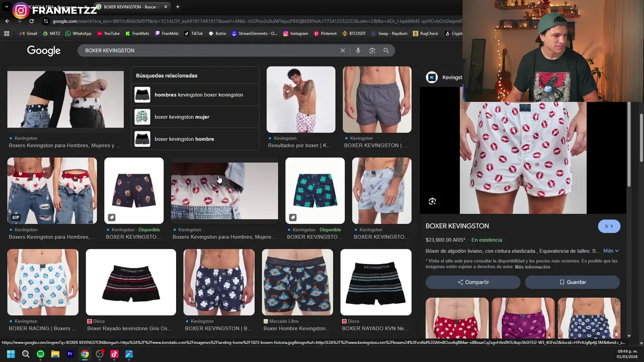Viewport: 644px width, 362px height.
Task: Select related search boxer kevingston mujer
Action: point(195,117)
